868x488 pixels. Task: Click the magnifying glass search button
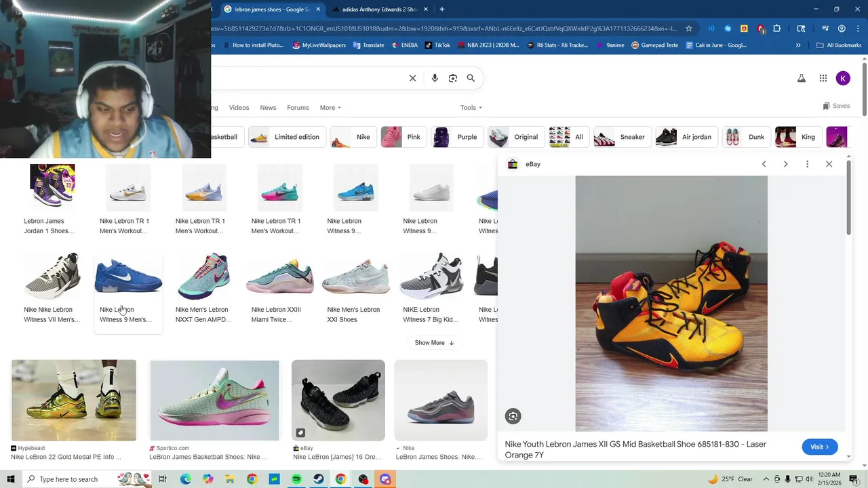pyautogui.click(x=471, y=78)
